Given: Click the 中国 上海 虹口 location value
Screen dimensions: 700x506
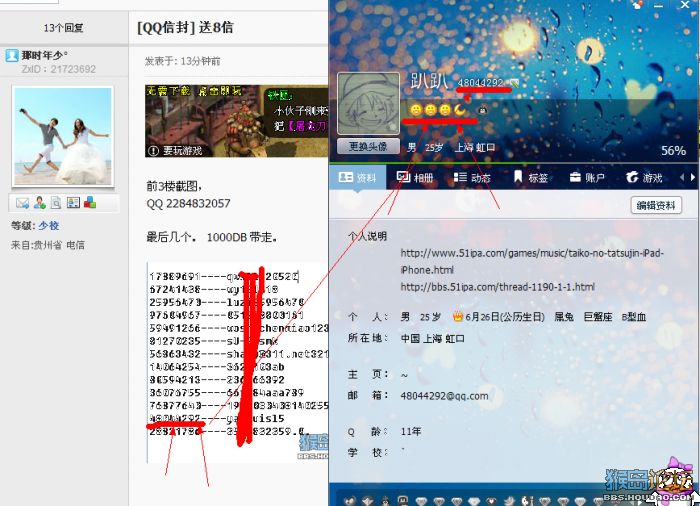Looking at the screenshot, I should [x=433, y=339].
